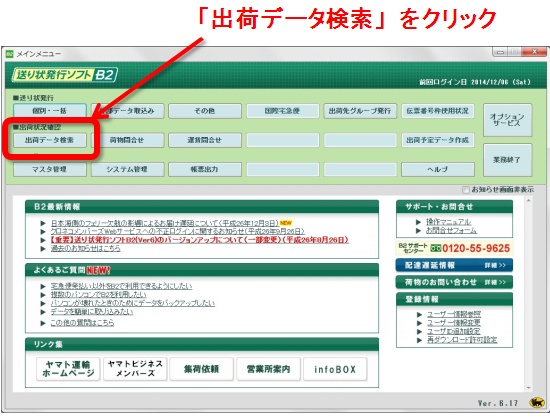Open 出荷先グループ発行
Viewport: 550px width, 419px height.
360,111
